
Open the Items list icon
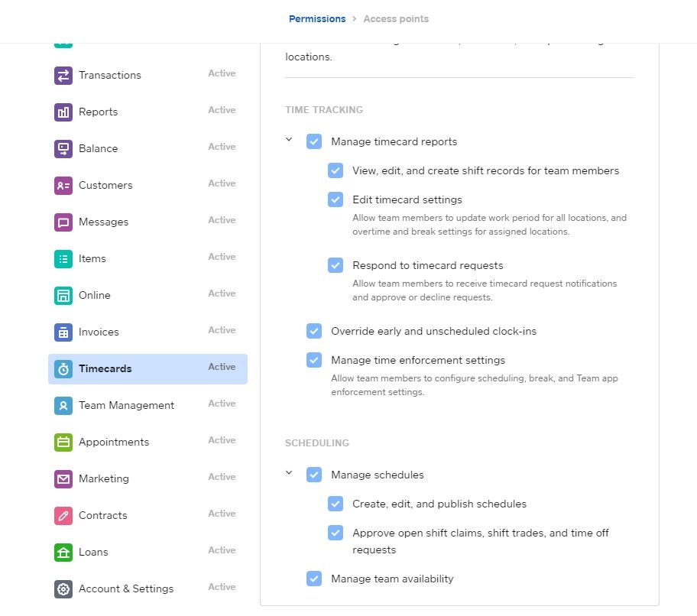(x=63, y=258)
